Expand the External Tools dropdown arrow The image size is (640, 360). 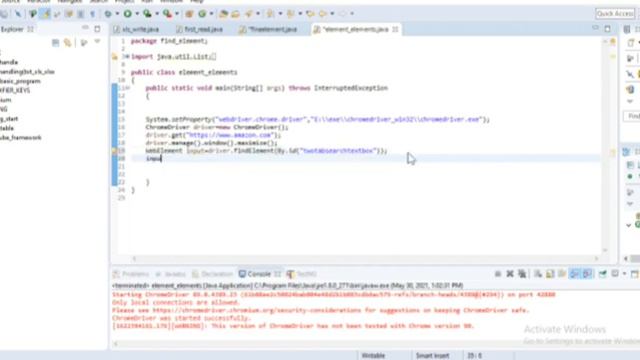pyautogui.click(x=177, y=14)
